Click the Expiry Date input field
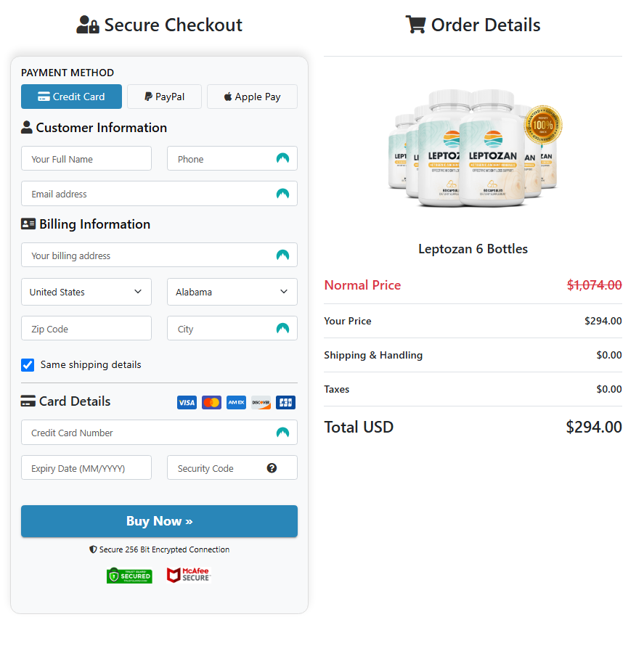This screenshot has width=644, height=646. pos(86,468)
